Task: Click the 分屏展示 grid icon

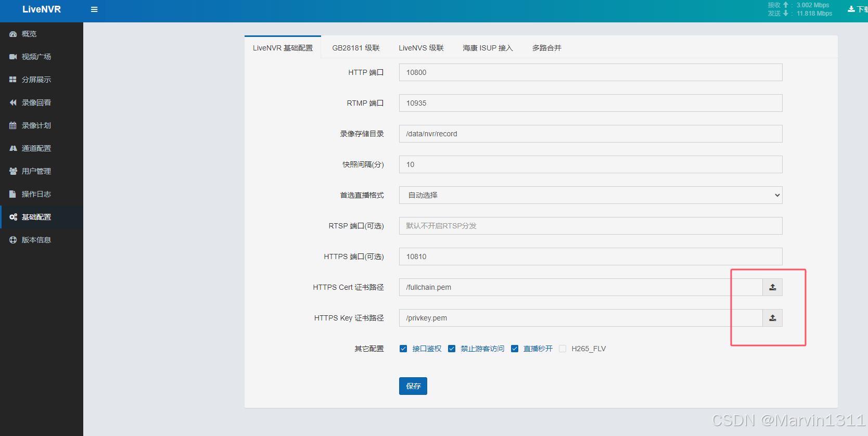Action: click(x=13, y=80)
